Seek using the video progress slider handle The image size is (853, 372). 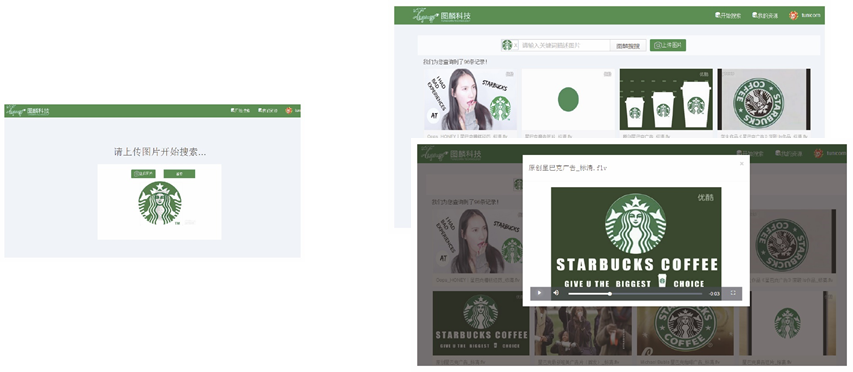tap(610, 294)
